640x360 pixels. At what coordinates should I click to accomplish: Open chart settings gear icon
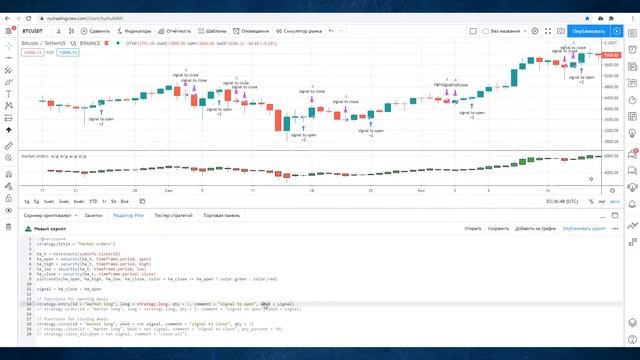(535, 31)
